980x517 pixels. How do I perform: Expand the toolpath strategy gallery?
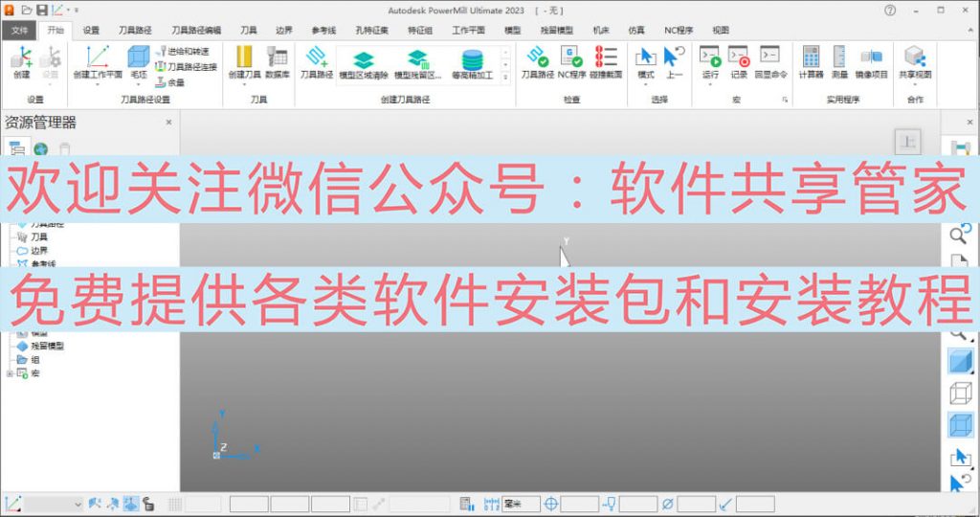click(x=505, y=78)
